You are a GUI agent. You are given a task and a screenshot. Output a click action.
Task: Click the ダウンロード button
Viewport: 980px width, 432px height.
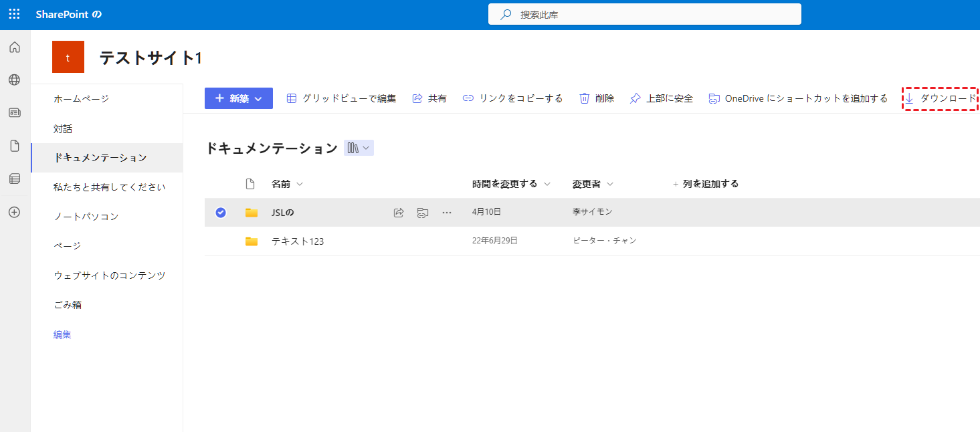pos(941,98)
